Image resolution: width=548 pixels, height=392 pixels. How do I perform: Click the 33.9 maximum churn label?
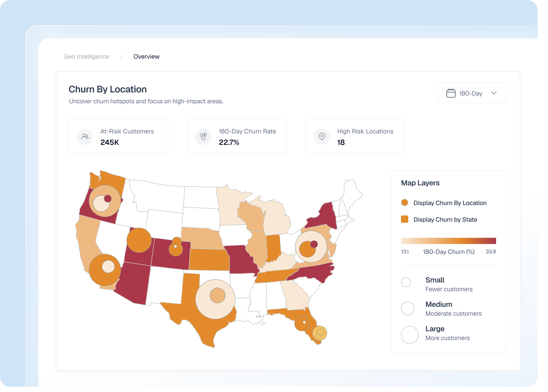click(x=491, y=251)
